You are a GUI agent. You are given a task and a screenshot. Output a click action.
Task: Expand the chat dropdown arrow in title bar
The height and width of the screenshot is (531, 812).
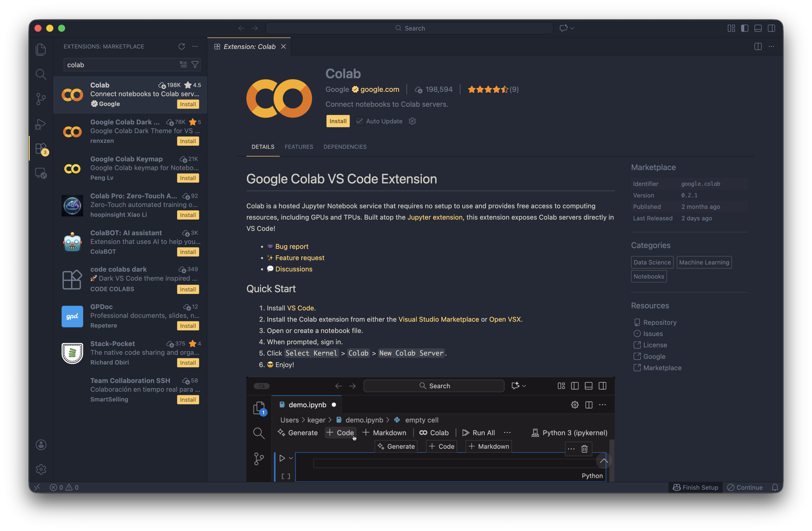(572, 28)
